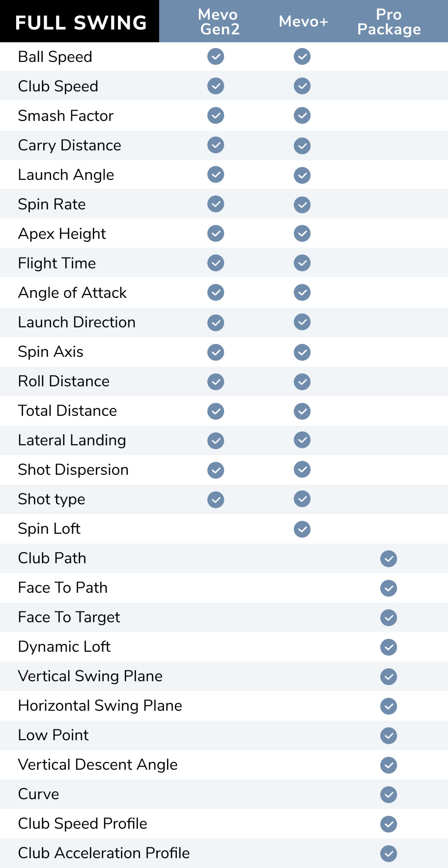Click the Smash Factor row label
Screen dimensions: 448x868
[66, 116]
